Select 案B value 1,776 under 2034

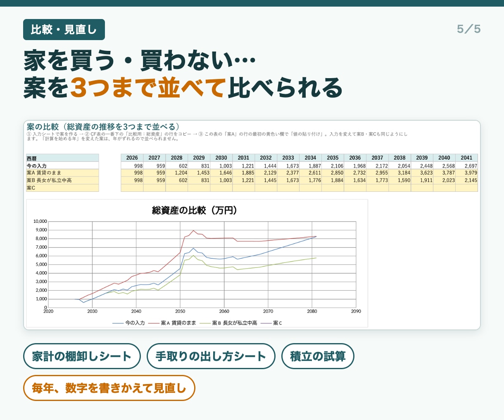coord(311,180)
